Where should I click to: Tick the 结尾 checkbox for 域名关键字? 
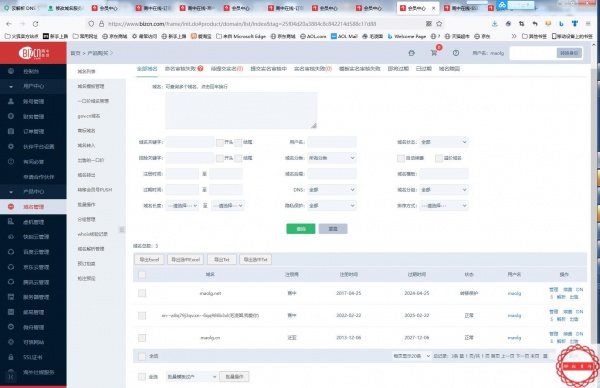[238, 142]
